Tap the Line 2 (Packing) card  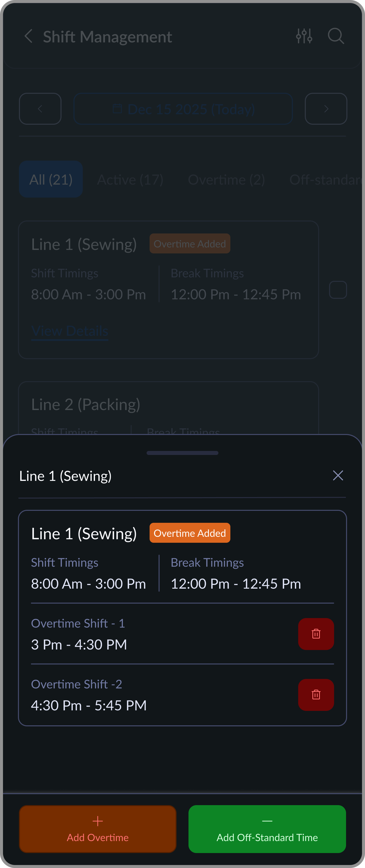168,404
